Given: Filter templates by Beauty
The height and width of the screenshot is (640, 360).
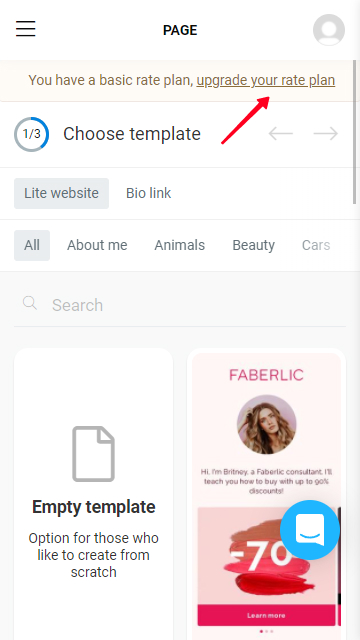Looking at the screenshot, I should click(x=253, y=245).
